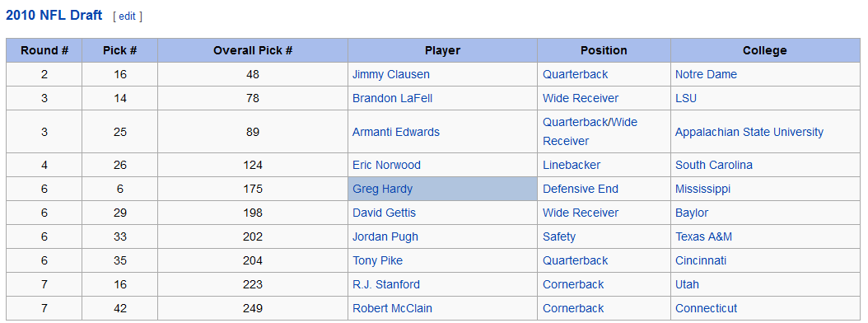
Task: Follow the Defensive End position link
Action: (580, 189)
